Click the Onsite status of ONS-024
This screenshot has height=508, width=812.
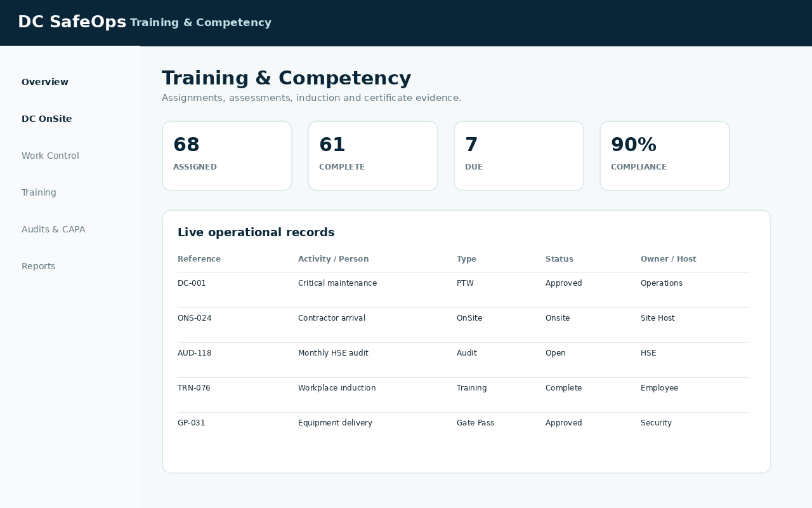click(558, 318)
